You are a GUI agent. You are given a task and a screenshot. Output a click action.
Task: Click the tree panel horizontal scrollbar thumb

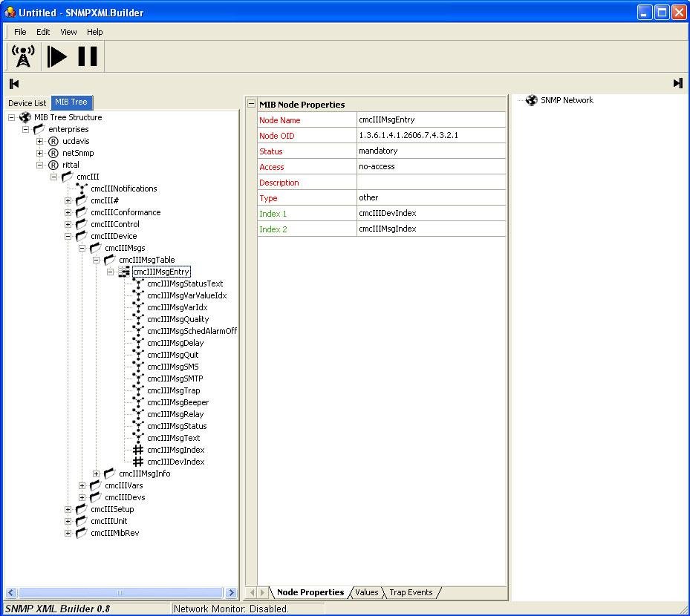pyautogui.click(x=120, y=592)
